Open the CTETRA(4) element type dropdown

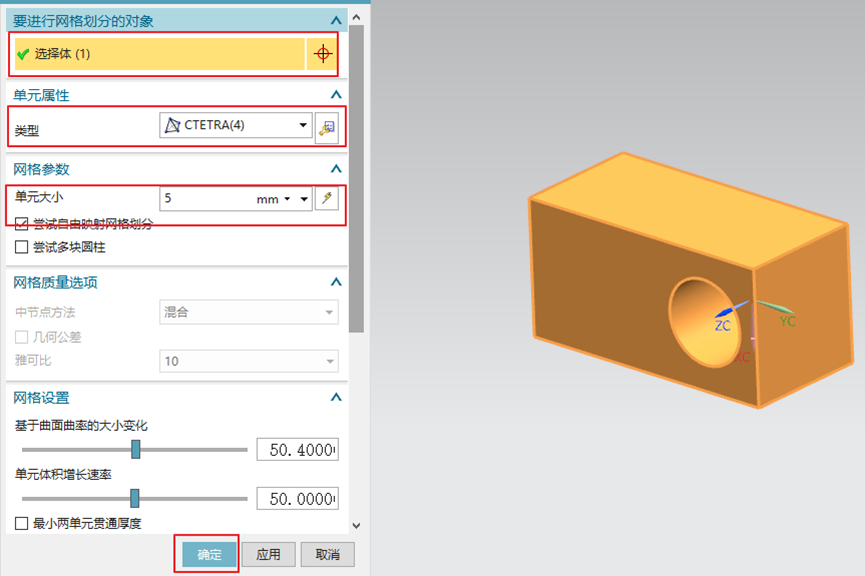(x=303, y=126)
